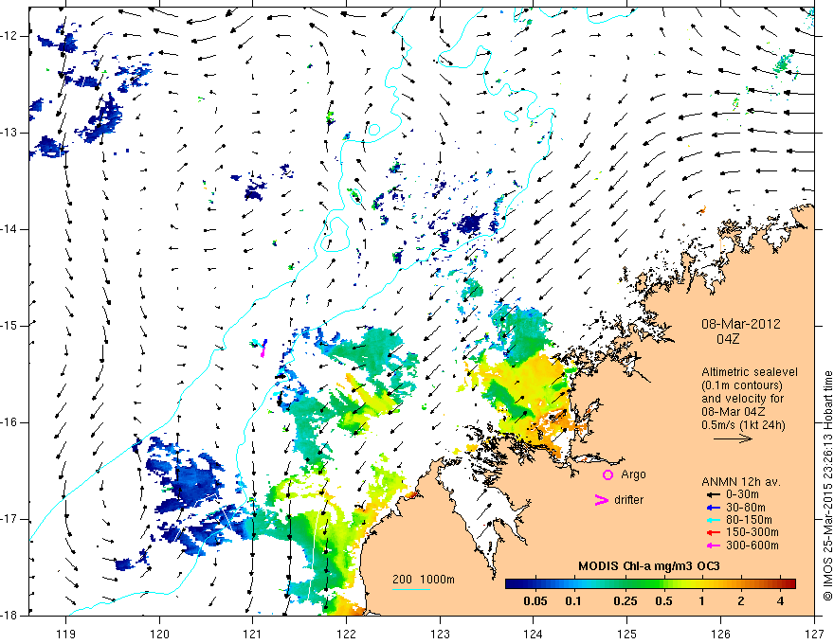Click the 1 colorbar tick label
This screenshot has height=644, width=834.
click(x=702, y=601)
